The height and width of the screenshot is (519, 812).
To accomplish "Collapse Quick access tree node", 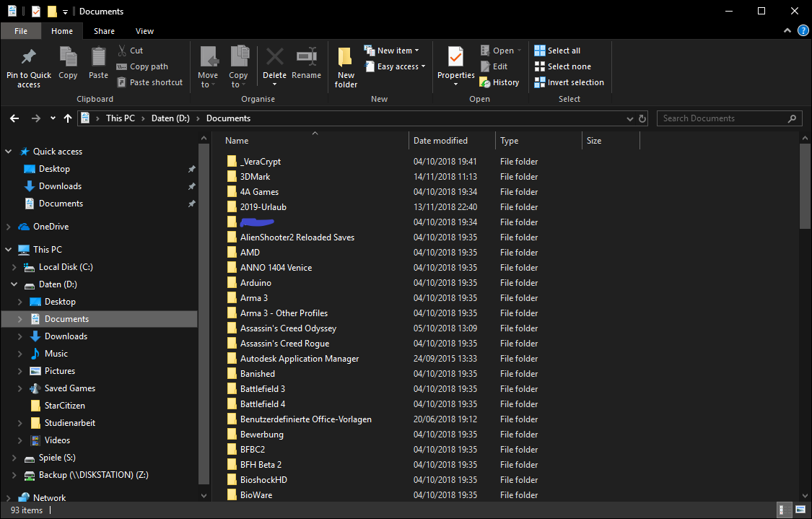I will [x=8, y=152].
